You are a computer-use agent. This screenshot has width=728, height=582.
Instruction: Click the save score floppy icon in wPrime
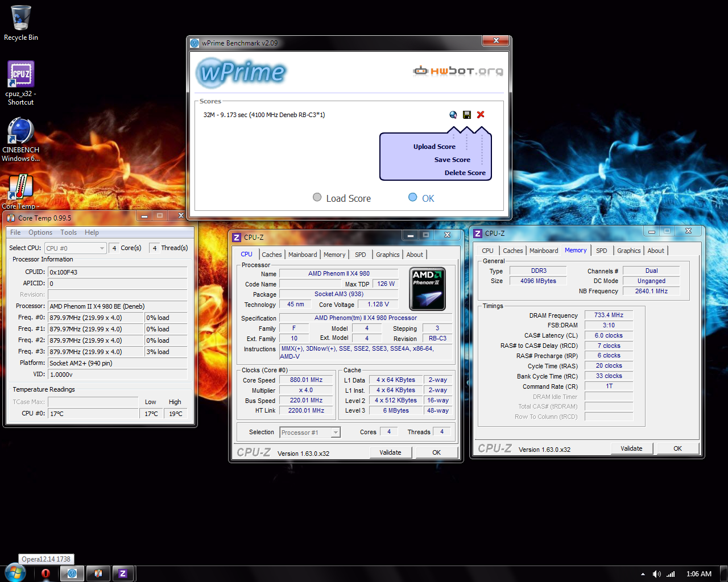467,115
